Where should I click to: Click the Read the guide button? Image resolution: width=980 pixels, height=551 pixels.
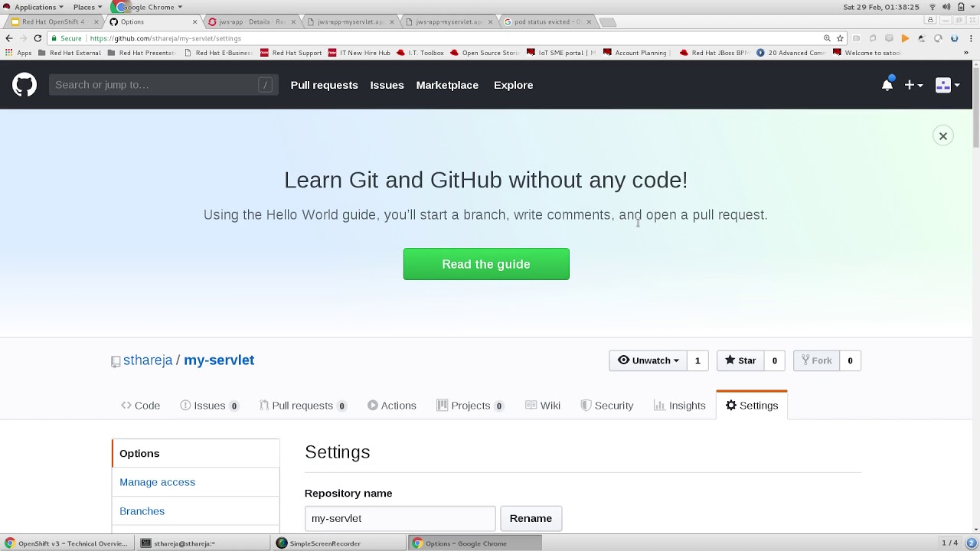486,264
